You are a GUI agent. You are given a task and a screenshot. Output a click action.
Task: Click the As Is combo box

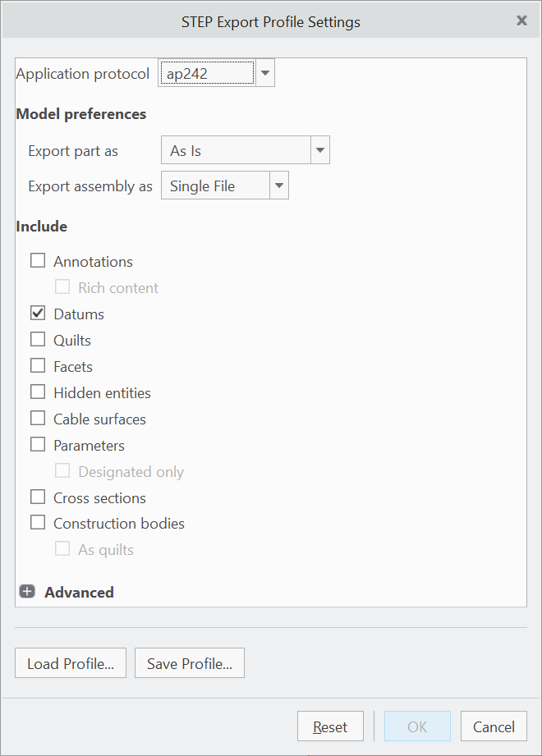click(x=237, y=150)
